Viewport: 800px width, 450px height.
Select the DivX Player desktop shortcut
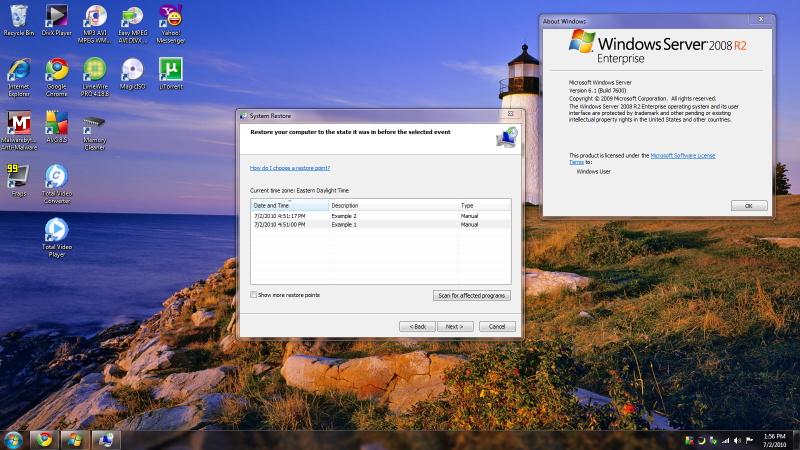(x=57, y=20)
